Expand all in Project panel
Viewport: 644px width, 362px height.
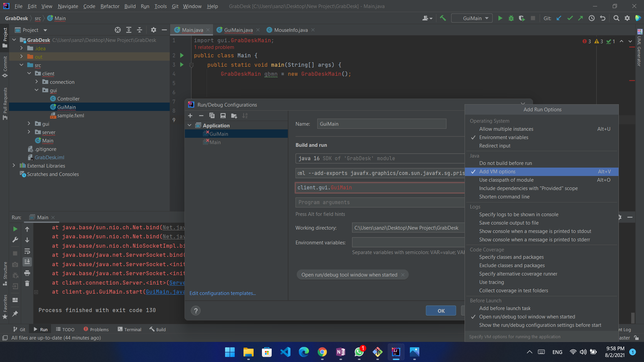[129, 30]
